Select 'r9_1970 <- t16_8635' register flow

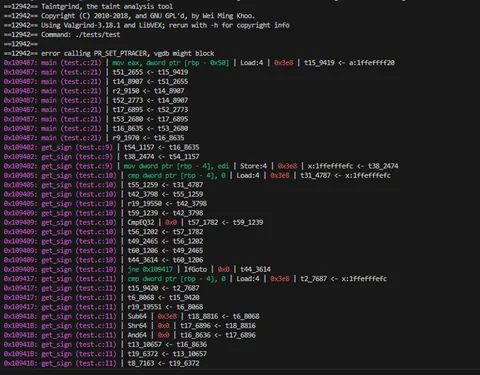click(148, 138)
